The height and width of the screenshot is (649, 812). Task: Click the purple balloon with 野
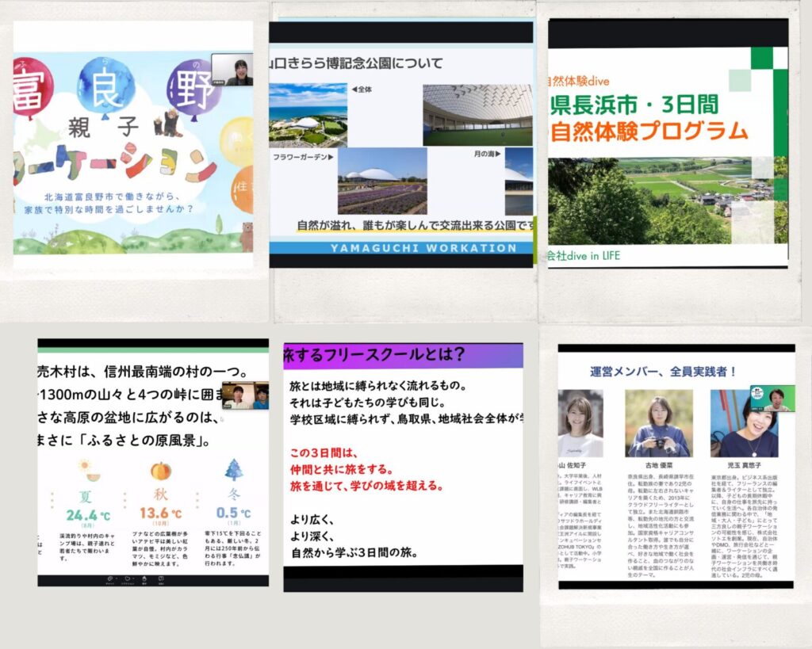(x=194, y=85)
